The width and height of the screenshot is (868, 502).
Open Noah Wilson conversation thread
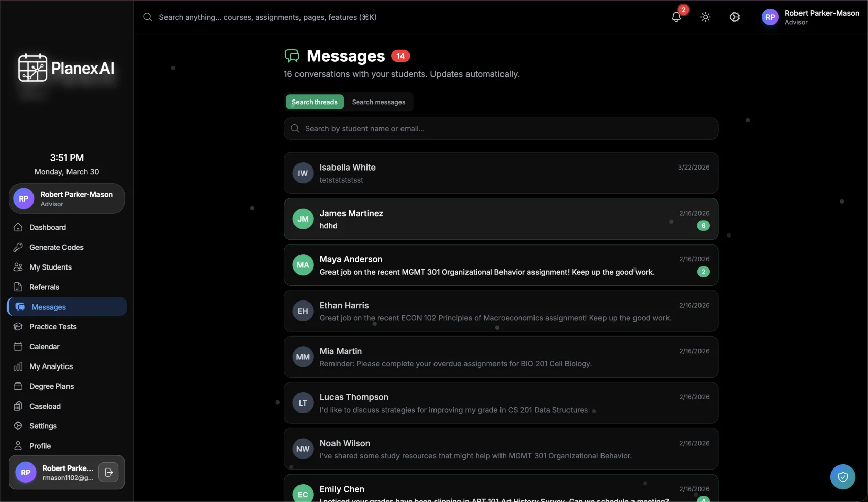coord(501,449)
